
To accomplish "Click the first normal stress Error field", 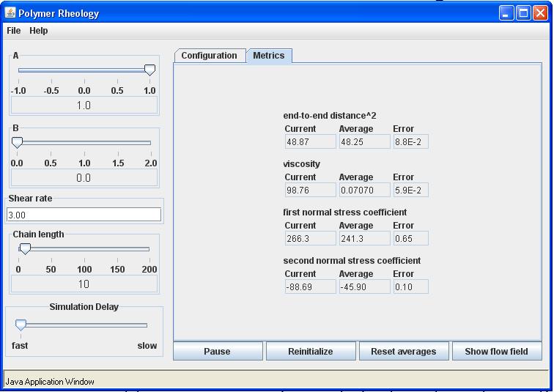I will [411, 238].
